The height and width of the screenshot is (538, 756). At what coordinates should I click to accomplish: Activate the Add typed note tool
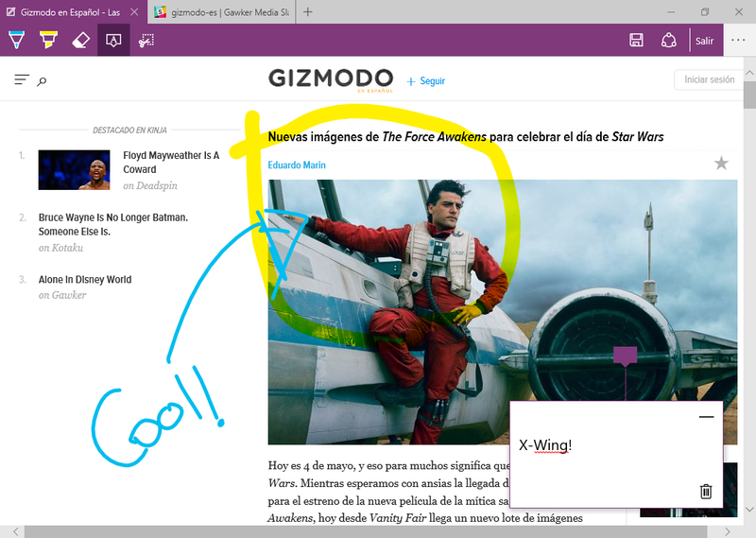pos(113,40)
